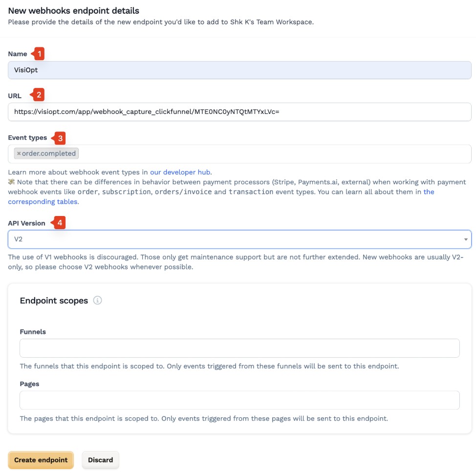The image size is (476, 475).
Task: Click red annotation badge number 1
Action: pyautogui.click(x=38, y=54)
